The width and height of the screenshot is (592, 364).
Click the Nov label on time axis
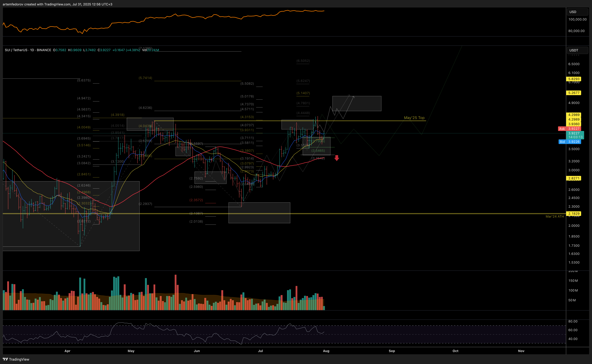tap(521, 351)
